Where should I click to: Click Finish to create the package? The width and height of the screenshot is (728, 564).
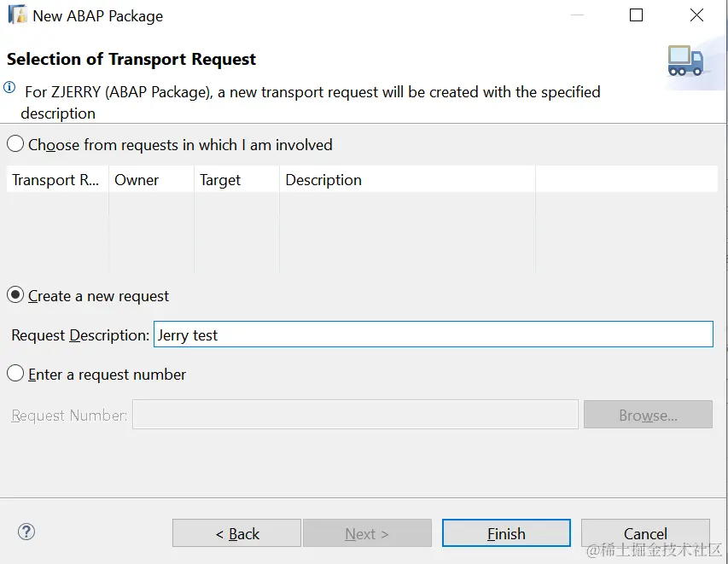(x=506, y=533)
